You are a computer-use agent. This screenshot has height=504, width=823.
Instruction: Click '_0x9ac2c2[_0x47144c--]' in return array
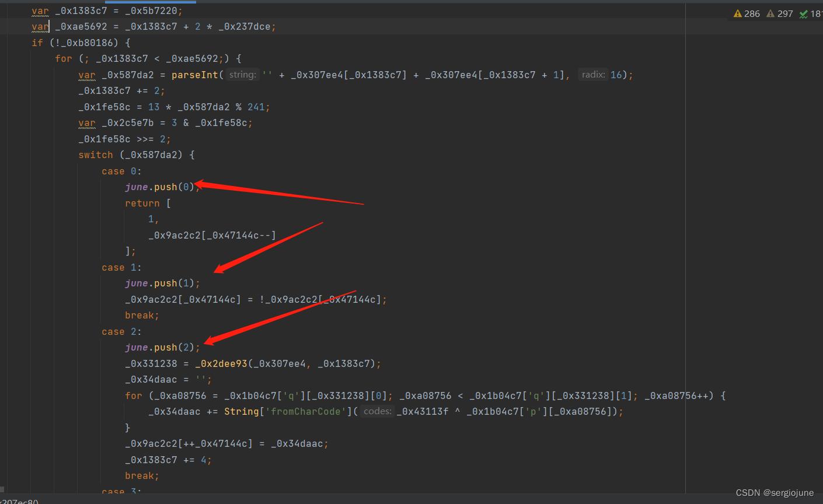click(x=212, y=236)
